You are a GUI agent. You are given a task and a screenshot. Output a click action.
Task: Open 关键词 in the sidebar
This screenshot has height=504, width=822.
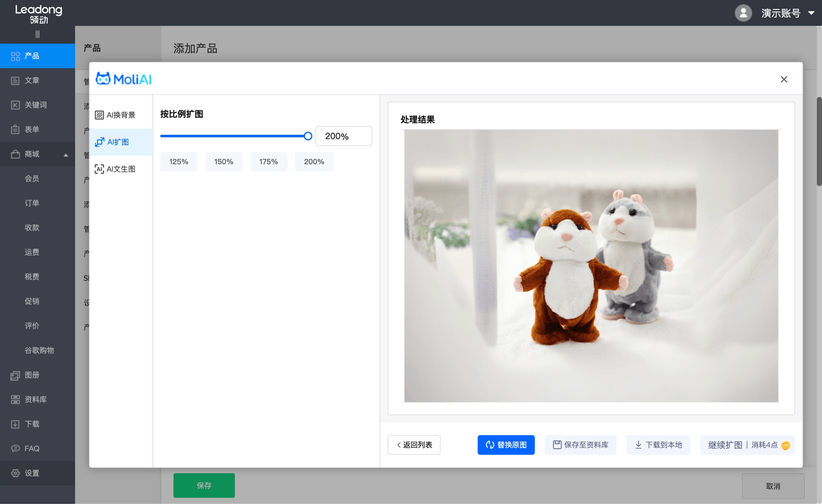tap(35, 105)
